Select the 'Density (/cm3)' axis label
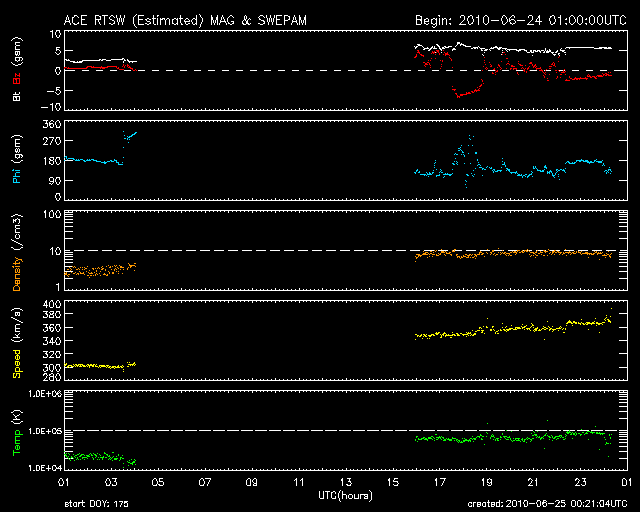Viewport: 640px width, 512px height. 17,252
